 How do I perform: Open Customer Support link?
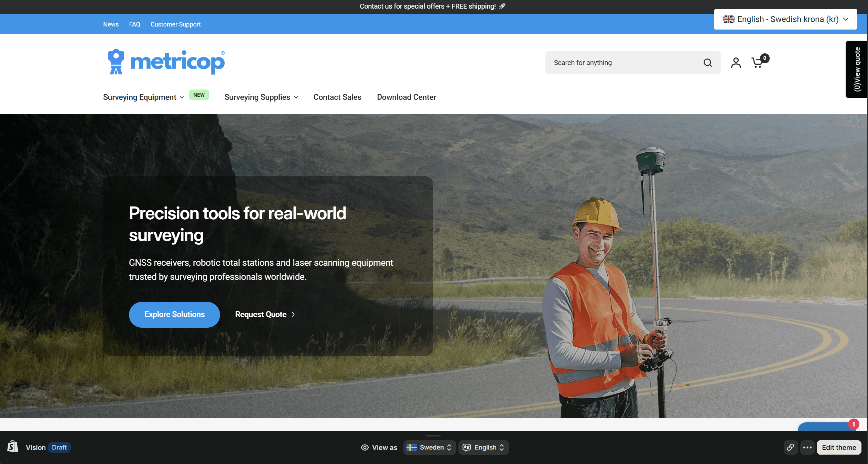tap(175, 24)
